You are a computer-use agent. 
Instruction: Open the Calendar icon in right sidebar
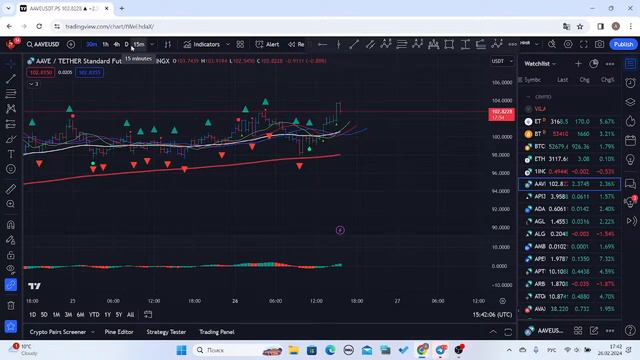[630, 140]
